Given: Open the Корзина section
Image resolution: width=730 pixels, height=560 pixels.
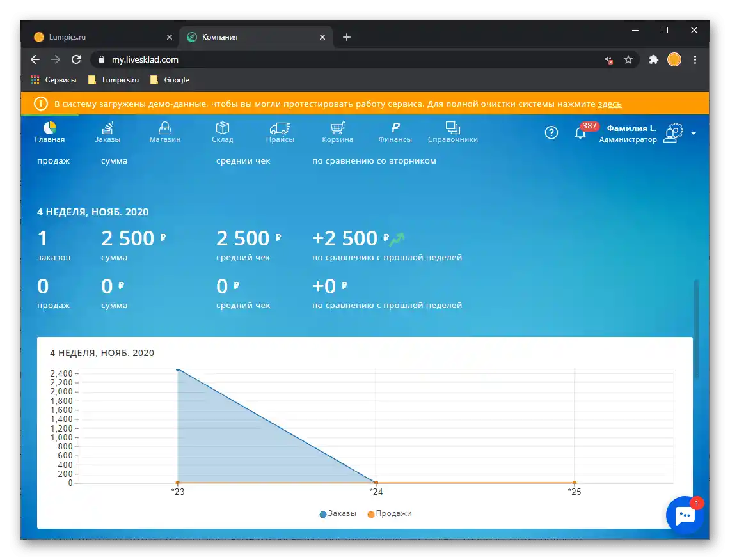Looking at the screenshot, I should (337, 132).
